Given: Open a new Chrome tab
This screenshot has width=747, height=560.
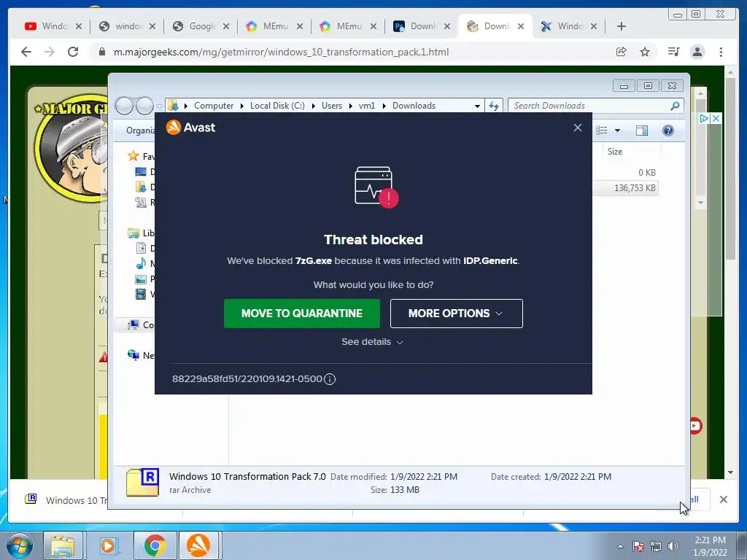Looking at the screenshot, I should (x=622, y=26).
